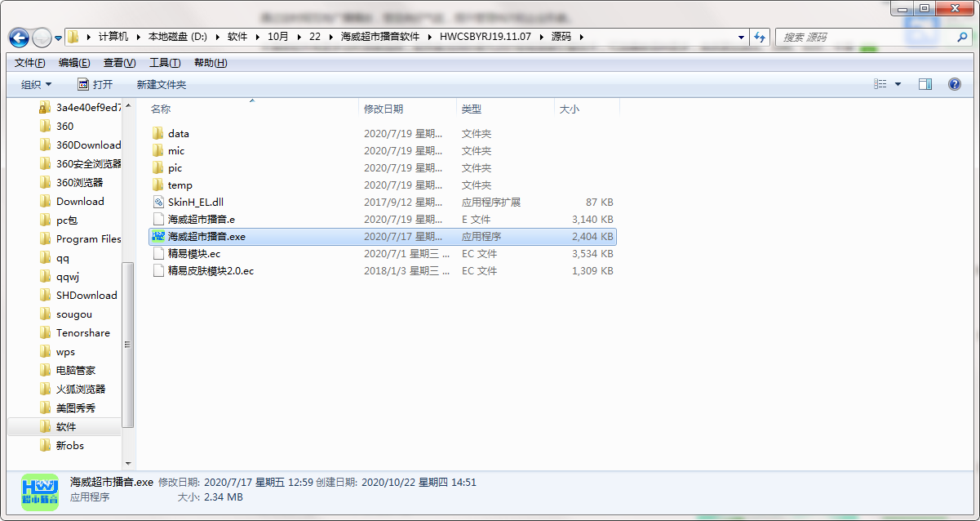Viewport: 980px width, 521px height.
Task: Click the sougou folder icon in sidebar
Action: [46, 314]
